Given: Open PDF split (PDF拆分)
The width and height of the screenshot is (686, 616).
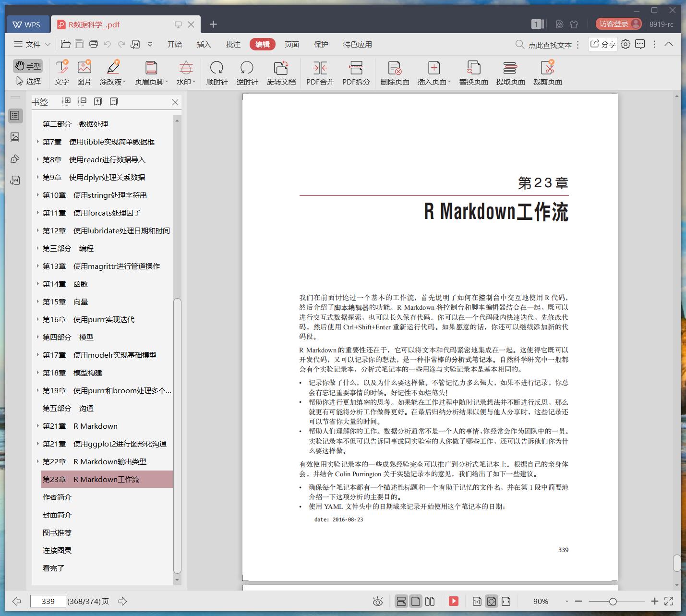Looking at the screenshot, I should (356, 73).
